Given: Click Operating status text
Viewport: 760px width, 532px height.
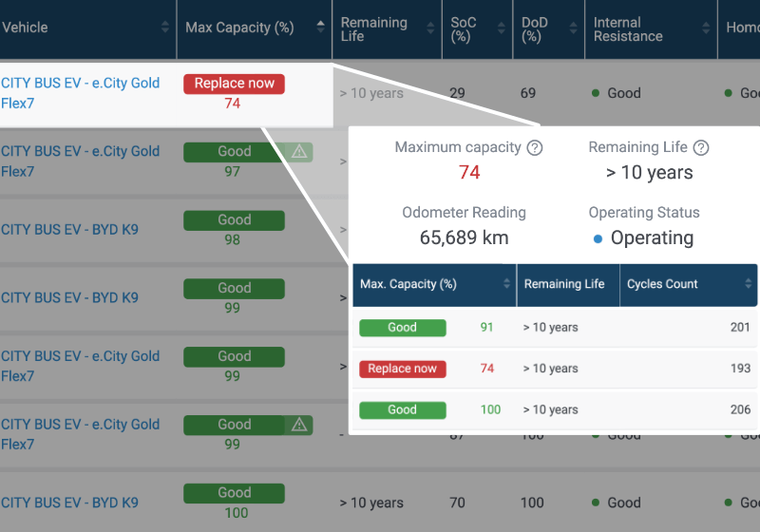Looking at the screenshot, I should tap(652, 237).
